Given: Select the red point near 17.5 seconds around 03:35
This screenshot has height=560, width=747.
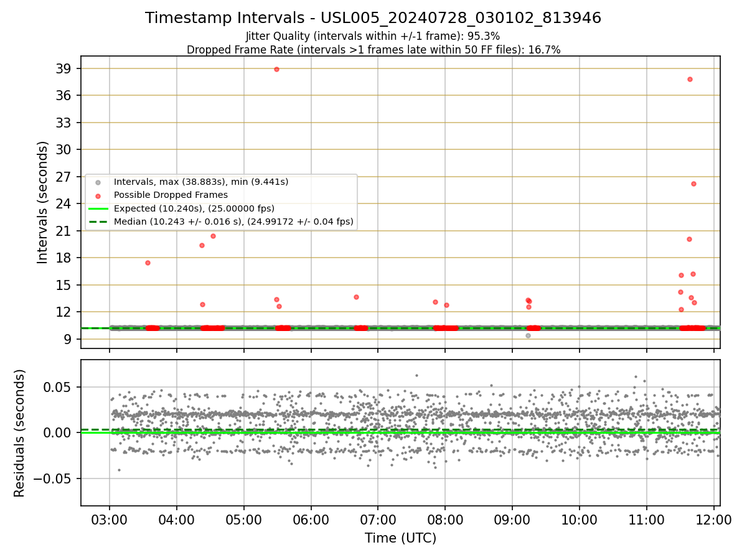Looking at the screenshot, I should (x=148, y=263).
